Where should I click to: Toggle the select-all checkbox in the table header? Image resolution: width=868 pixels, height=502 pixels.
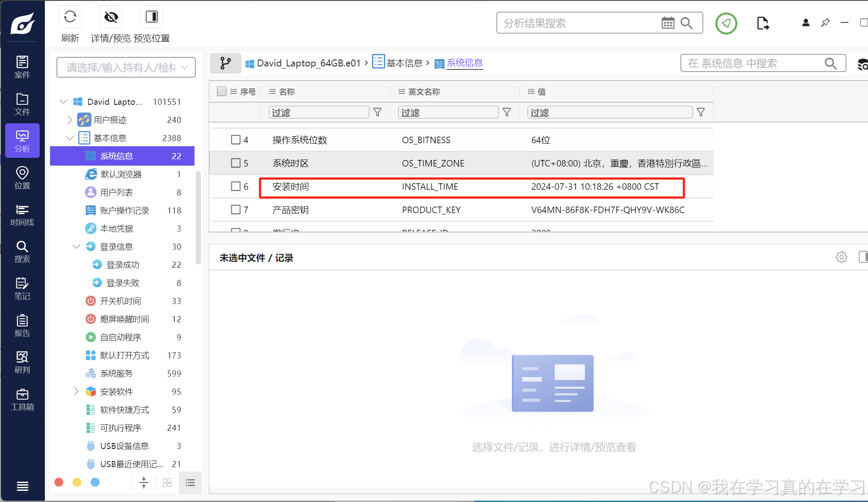(222, 91)
